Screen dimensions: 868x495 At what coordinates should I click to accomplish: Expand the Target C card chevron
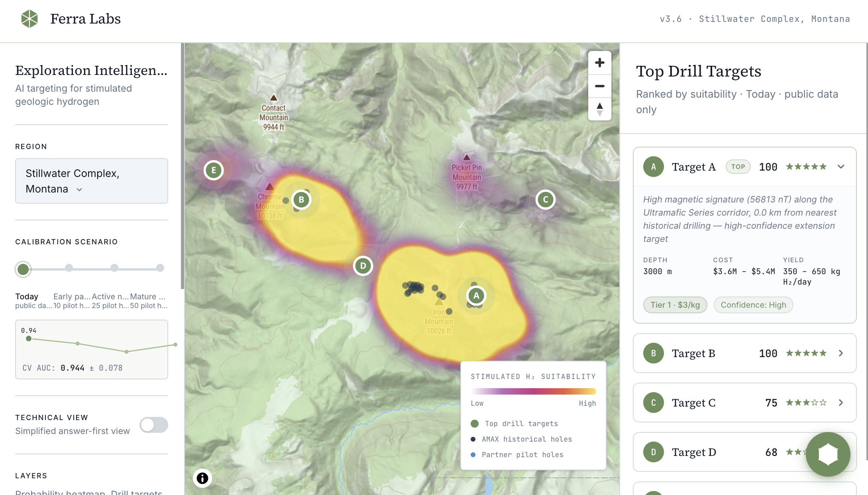[x=841, y=403]
